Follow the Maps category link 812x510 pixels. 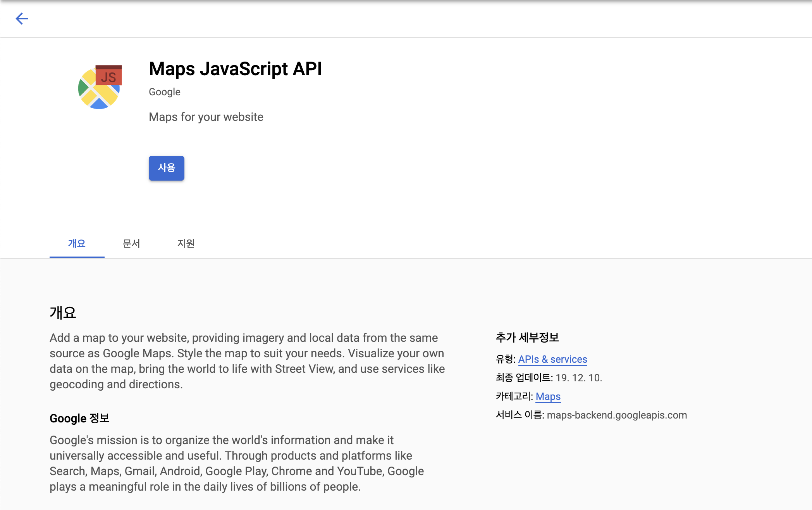(x=548, y=396)
